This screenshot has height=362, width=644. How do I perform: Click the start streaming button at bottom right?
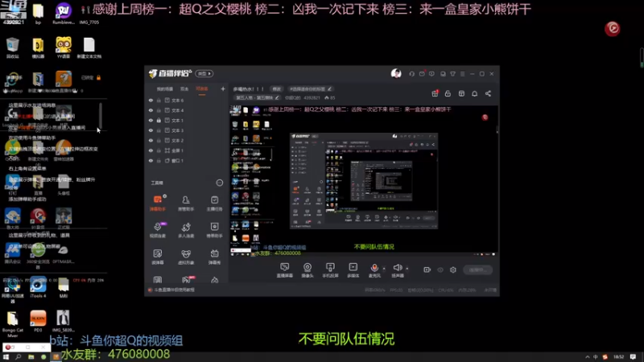[x=477, y=269]
